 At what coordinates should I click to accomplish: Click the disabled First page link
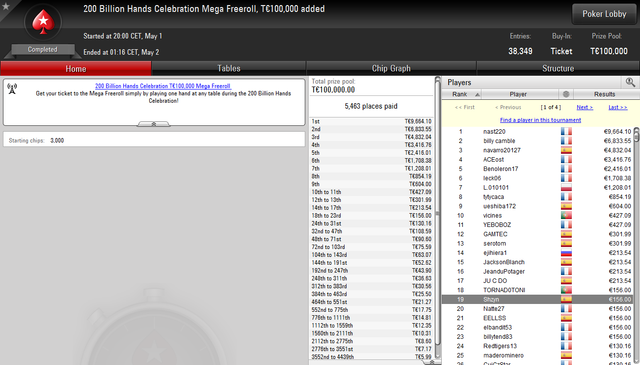(x=464, y=107)
